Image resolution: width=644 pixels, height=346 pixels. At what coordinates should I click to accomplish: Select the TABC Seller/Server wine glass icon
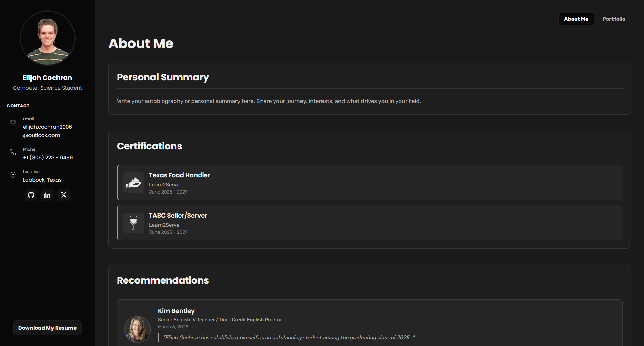133,223
